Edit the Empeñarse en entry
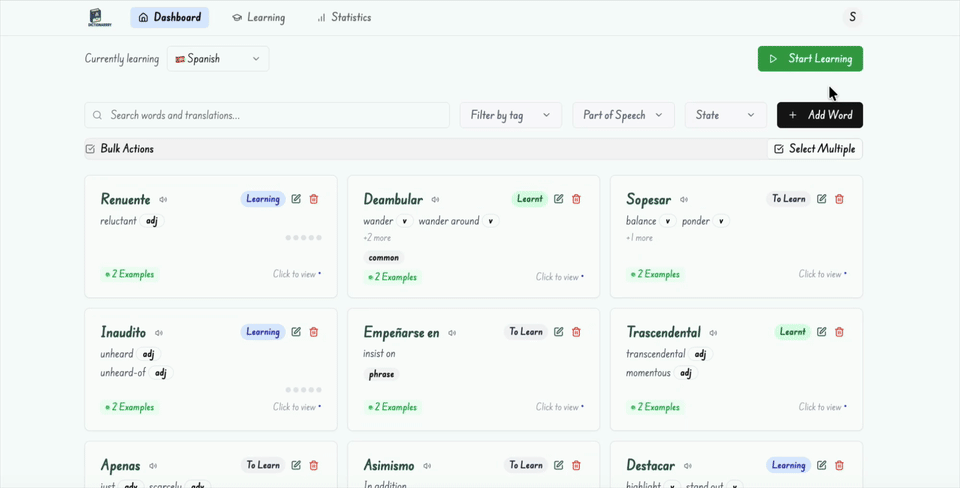The width and height of the screenshot is (960, 488). (x=558, y=332)
